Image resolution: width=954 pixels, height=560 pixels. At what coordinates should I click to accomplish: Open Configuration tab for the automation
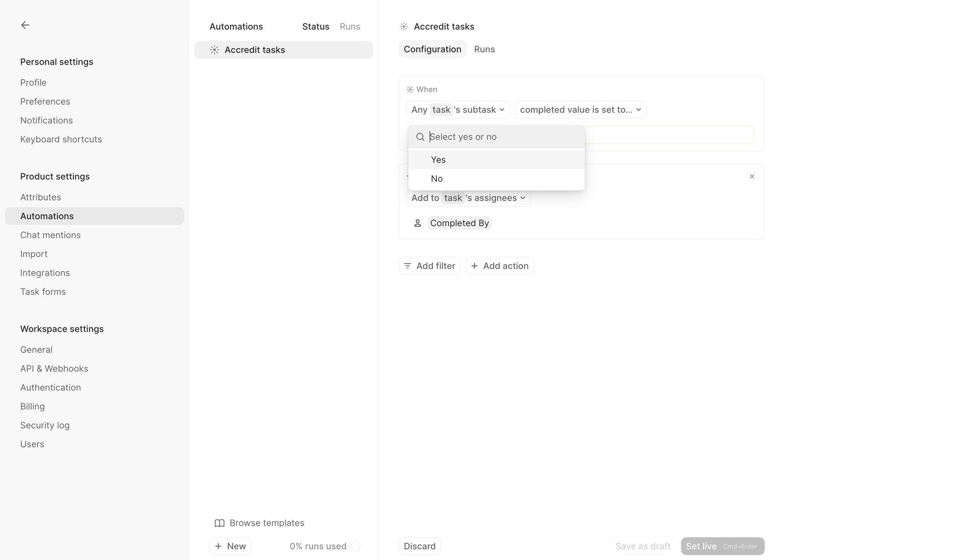[x=432, y=49]
